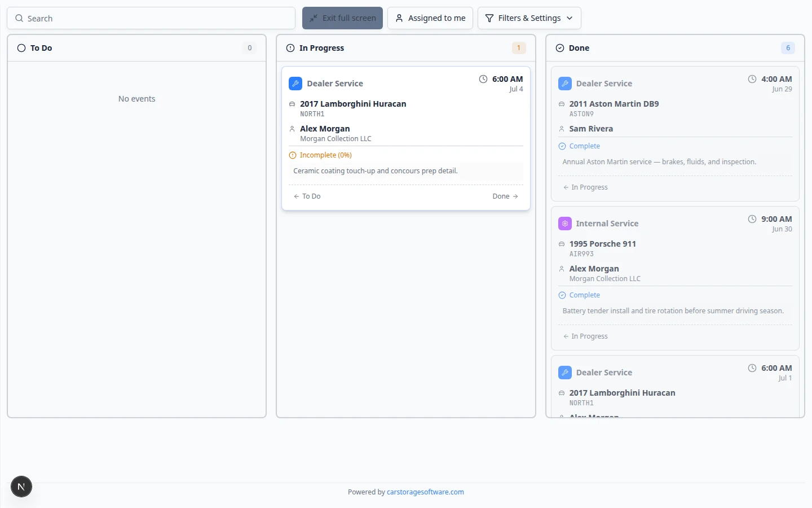
Task: Click the Incomplete (0%) status icon
Action: (293, 155)
